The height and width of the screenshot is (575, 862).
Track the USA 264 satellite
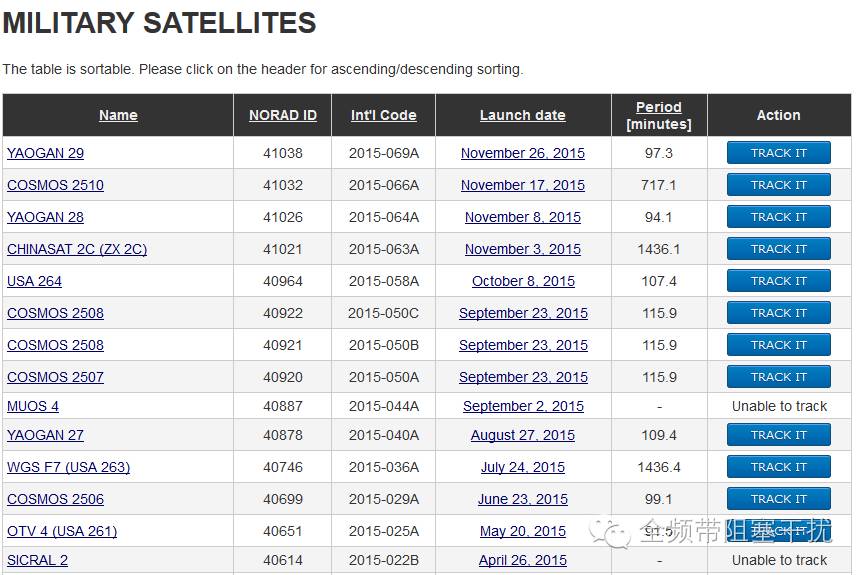pyautogui.click(x=778, y=280)
